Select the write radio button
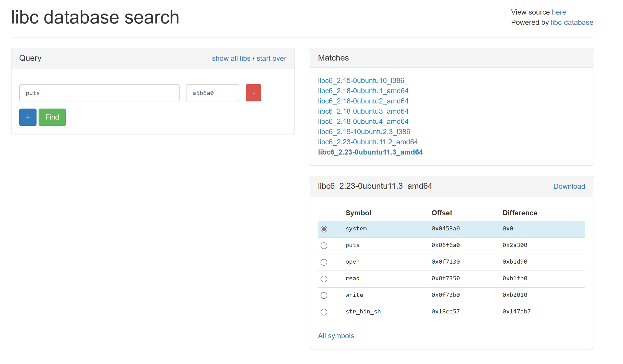Screen dimensions: 623x364 tap(324, 295)
